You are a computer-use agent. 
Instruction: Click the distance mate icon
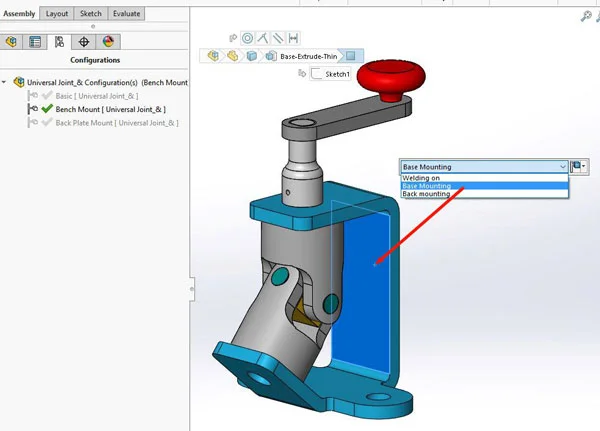pyautogui.click(x=294, y=38)
